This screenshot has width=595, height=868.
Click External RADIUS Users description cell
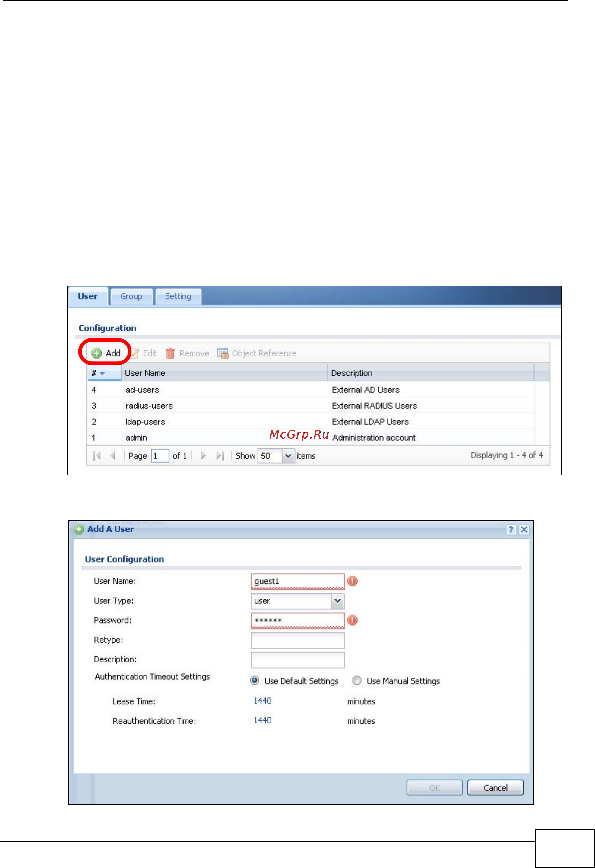click(x=374, y=406)
